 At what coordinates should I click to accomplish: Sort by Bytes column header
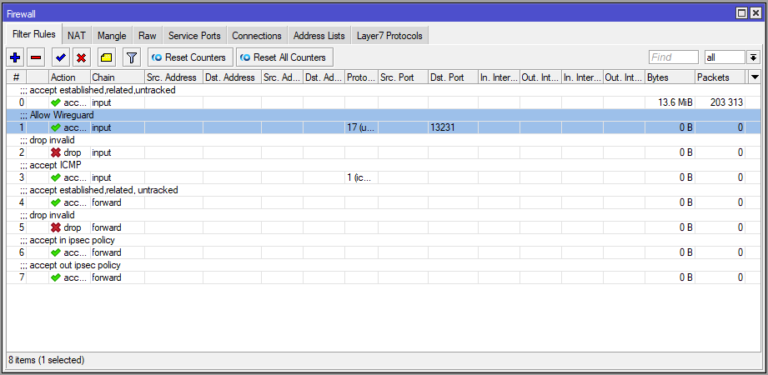click(x=670, y=77)
